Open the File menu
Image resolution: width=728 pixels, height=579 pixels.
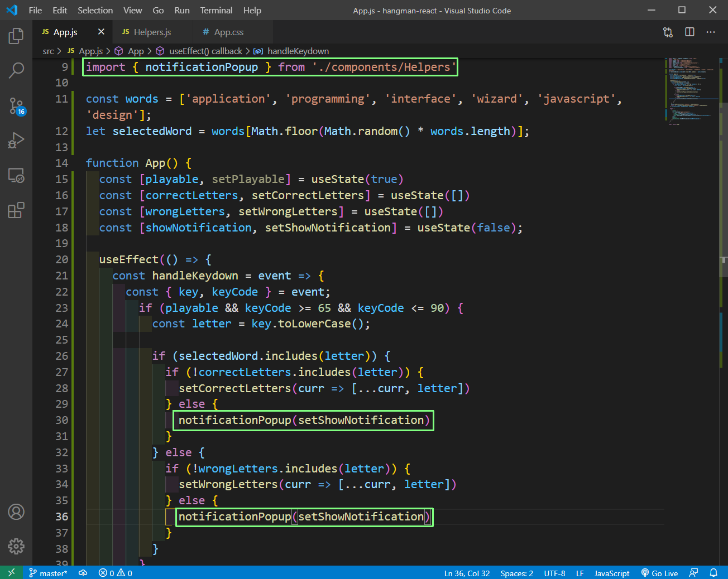coord(35,10)
